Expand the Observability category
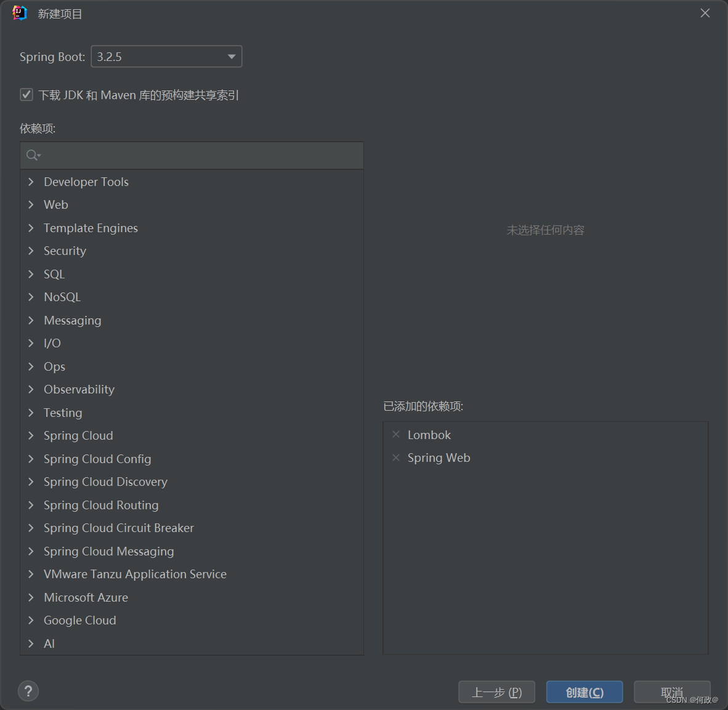Viewport: 728px width, 710px height. point(31,389)
